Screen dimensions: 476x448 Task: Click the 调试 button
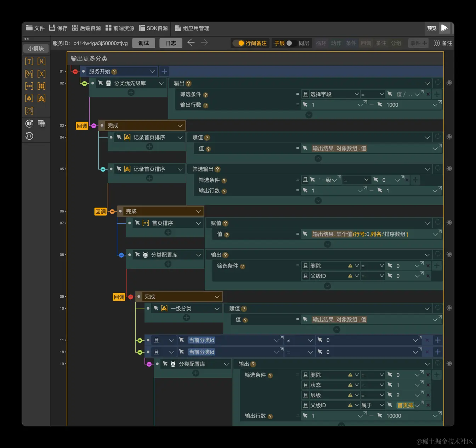coord(144,43)
